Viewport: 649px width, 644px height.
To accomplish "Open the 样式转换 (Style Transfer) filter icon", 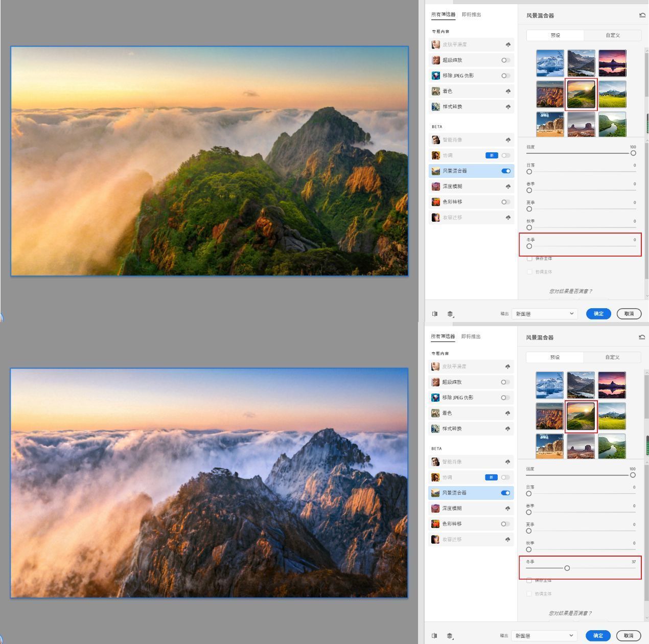I will pyautogui.click(x=436, y=106).
